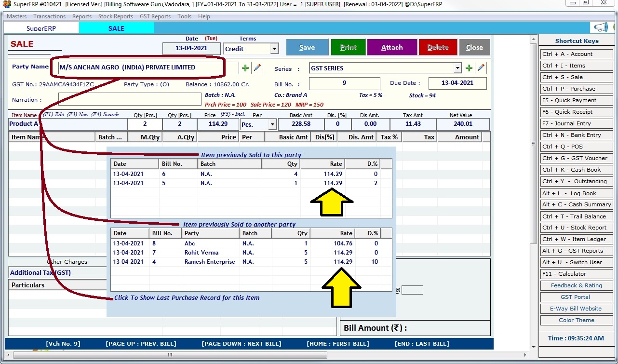Attach a document to this bill

(392, 47)
